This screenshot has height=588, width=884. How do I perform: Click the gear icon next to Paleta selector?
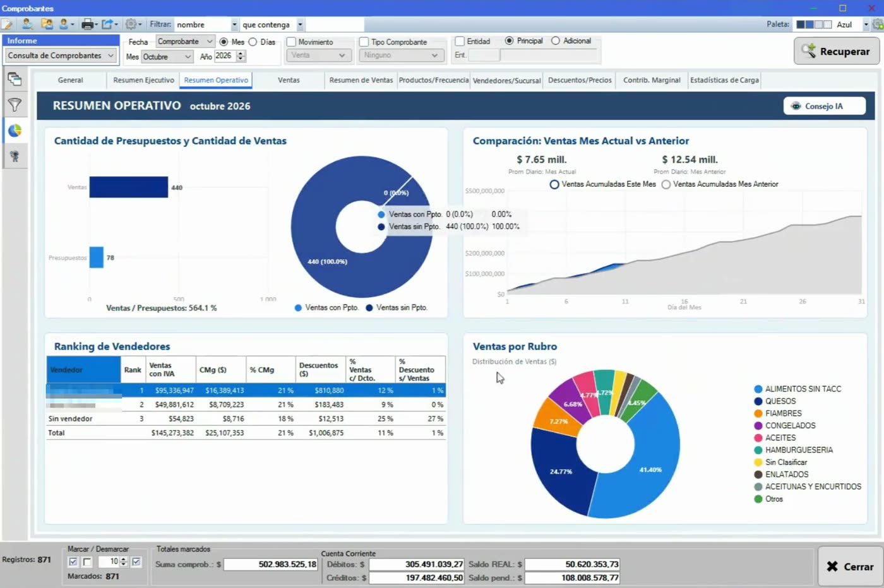(x=877, y=25)
